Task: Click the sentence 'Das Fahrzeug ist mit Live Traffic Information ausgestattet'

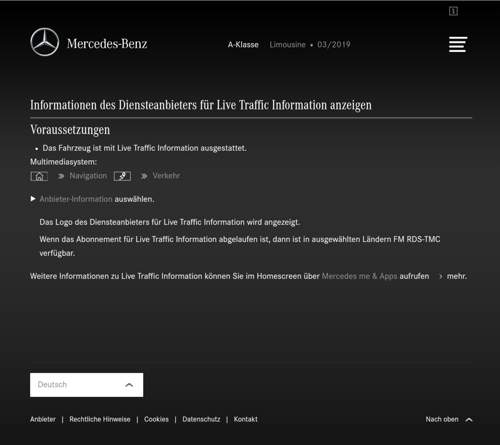Action: coord(144,148)
